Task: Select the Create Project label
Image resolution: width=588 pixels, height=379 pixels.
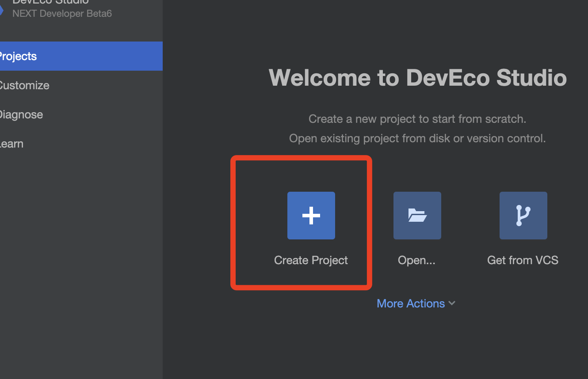Action: pyautogui.click(x=311, y=260)
